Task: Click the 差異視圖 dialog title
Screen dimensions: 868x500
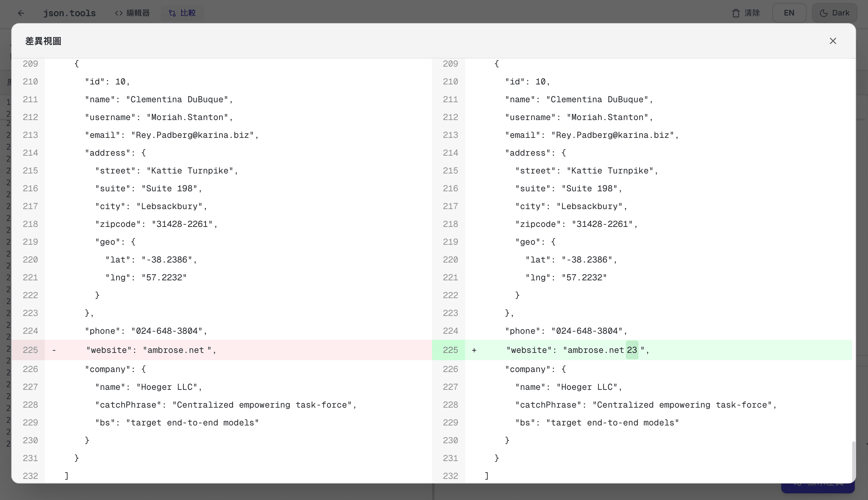Action: click(x=43, y=41)
